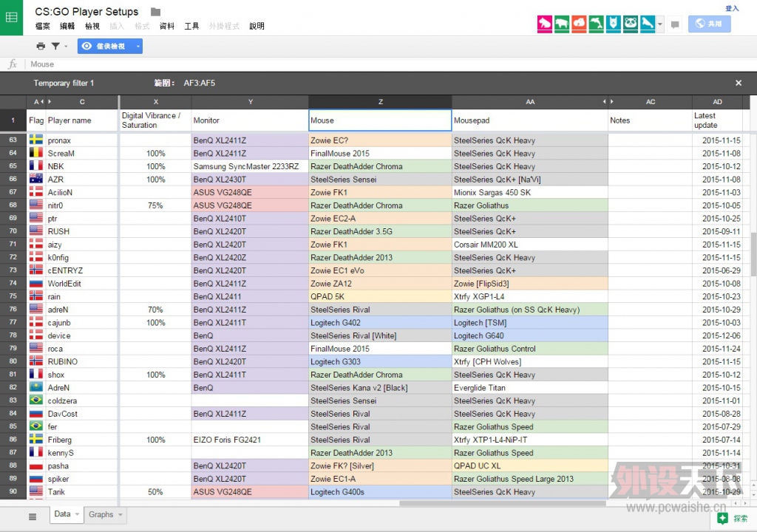Image resolution: width=757 pixels, height=532 pixels.
Task: Select row 63 header
Action: (13, 140)
